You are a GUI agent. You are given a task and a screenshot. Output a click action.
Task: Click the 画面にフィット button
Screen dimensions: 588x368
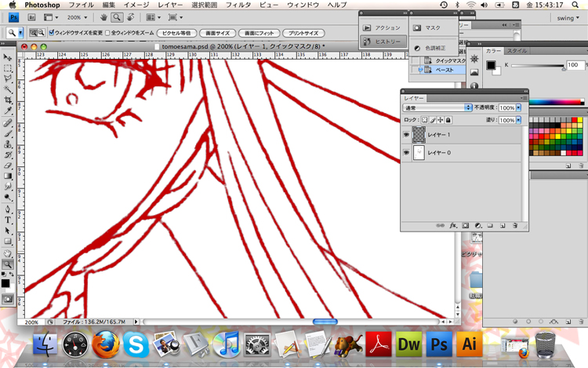259,33
